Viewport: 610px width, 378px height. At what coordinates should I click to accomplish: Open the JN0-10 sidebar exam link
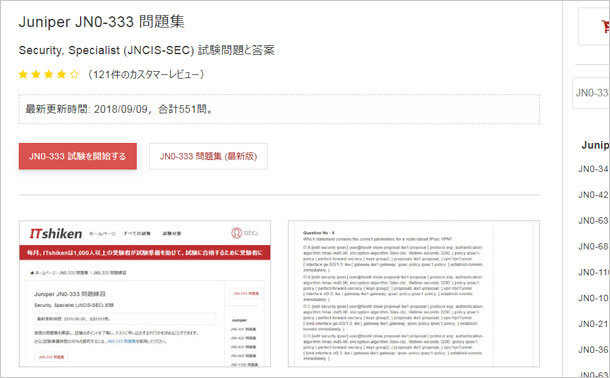(594, 298)
